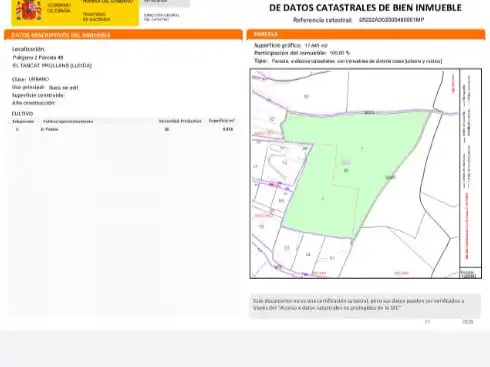Click the "Cultivo/aprovechamiento" column header
Viewport: 490px width, 367px height.
[x=68, y=121]
